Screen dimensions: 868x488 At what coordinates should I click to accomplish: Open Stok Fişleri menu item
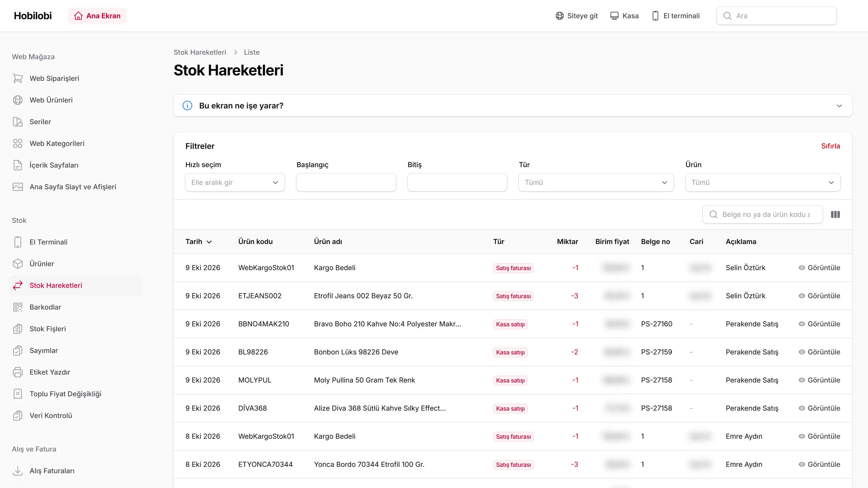(75, 329)
